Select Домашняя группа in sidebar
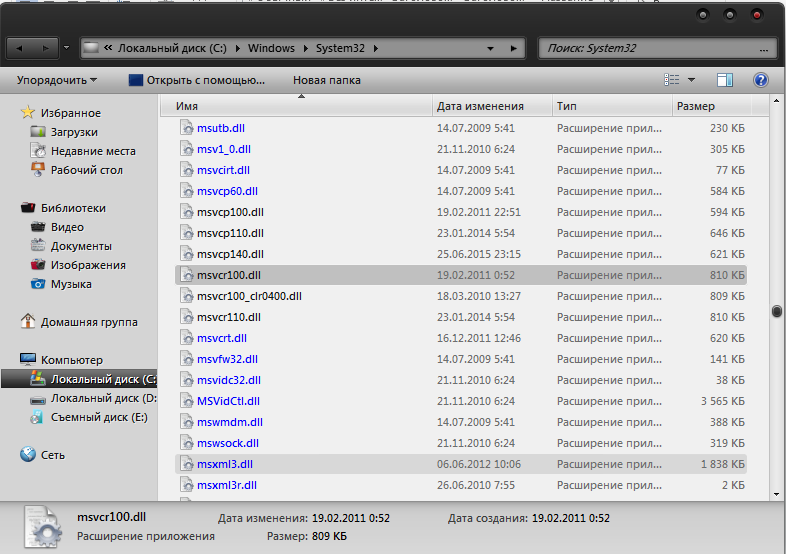This screenshot has height=554, width=786. [89, 322]
